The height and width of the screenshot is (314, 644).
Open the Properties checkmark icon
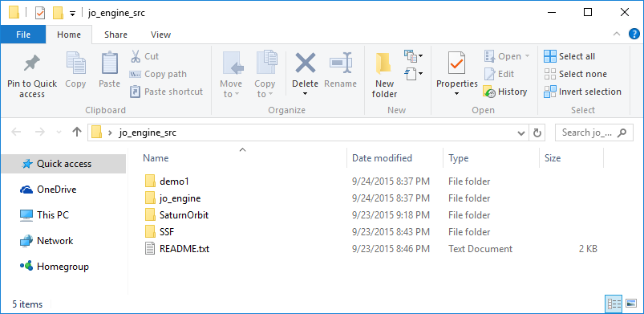[x=456, y=63]
